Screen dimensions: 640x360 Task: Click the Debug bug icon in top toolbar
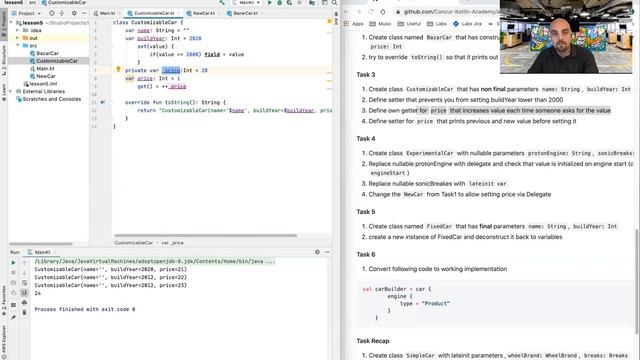click(x=280, y=2)
